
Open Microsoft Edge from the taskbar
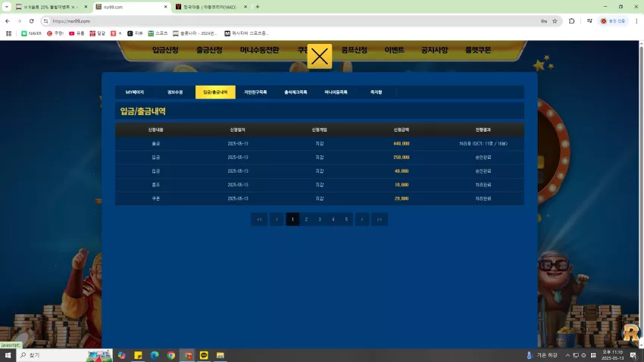pyautogui.click(x=155, y=355)
